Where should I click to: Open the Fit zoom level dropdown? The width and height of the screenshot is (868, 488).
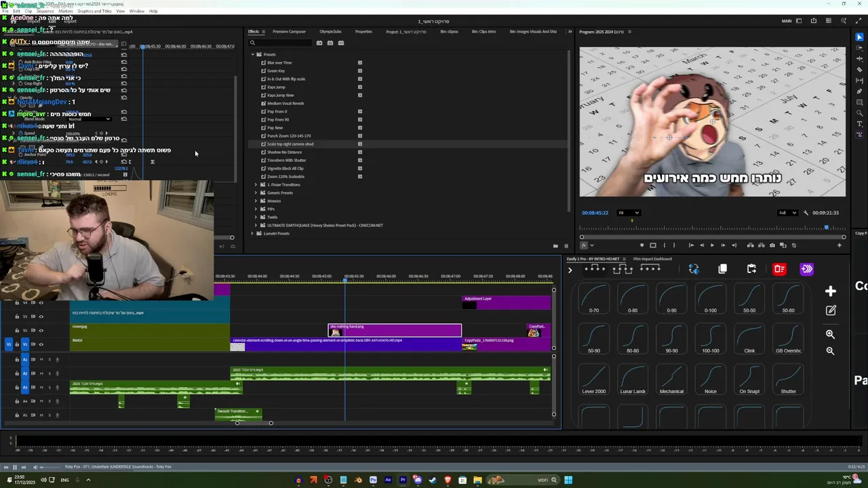[x=629, y=213]
